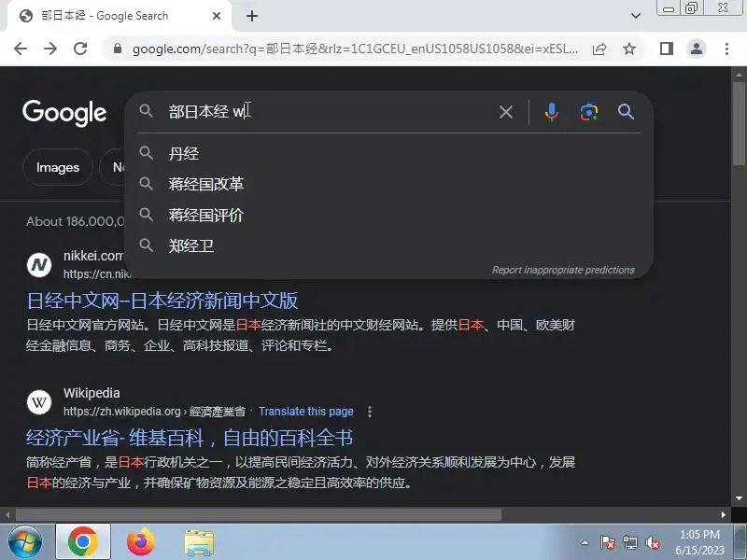The height and width of the screenshot is (560, 747).
Task: Close the Google Search tab
Action: click(x=217, y=16)
